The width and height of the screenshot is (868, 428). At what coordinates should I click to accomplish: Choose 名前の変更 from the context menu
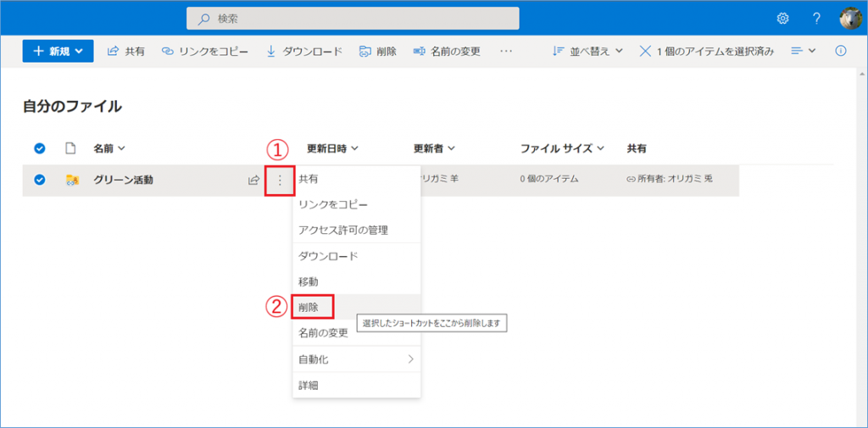click(357, 333)
